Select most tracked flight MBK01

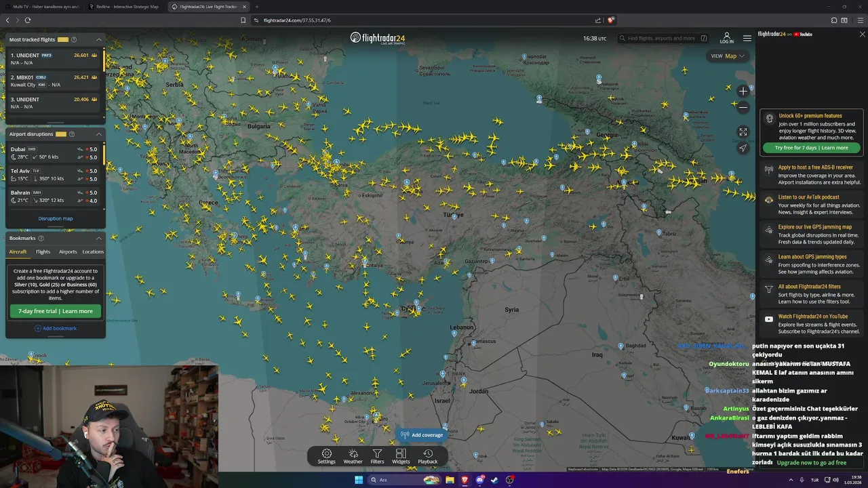[x=54, y=81]
